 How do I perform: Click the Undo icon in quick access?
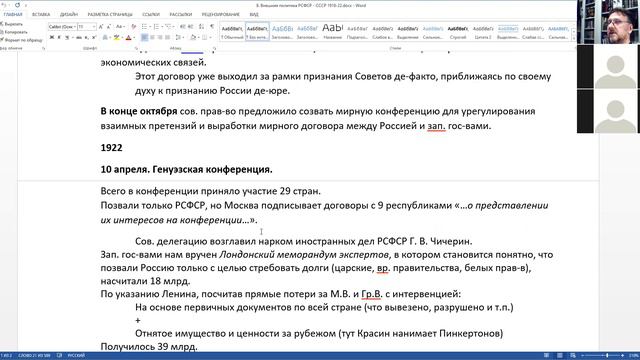click(x=4, y=5)
